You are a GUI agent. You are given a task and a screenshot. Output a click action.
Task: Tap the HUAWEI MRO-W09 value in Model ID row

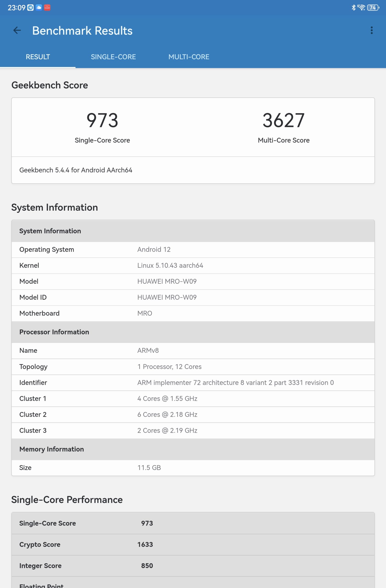[x=167, y=297]
